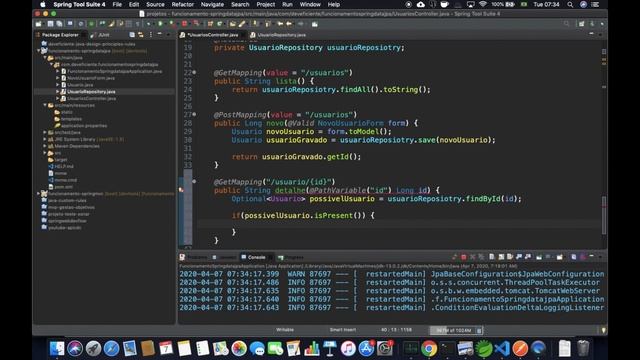
Task: Open the Spring Tool Suite green icon in Dock
Action: pos(484,349)
